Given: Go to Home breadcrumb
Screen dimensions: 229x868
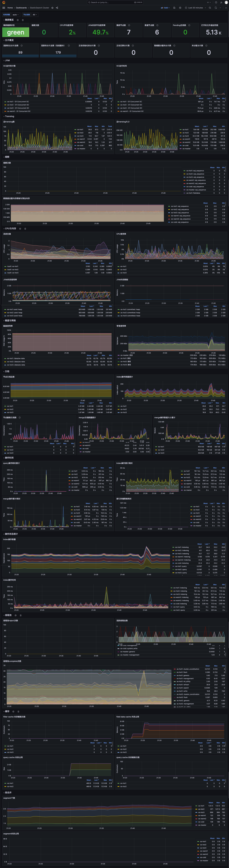Looking at the screenshot, I should [x=10, y=8].
